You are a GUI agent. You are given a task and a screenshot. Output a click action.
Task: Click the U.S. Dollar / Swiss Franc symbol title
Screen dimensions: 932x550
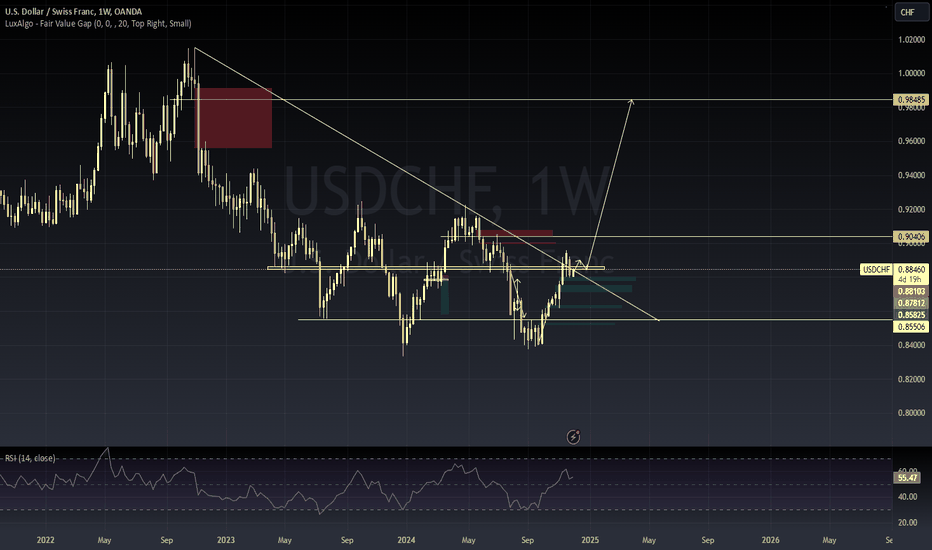click(74, 11)
